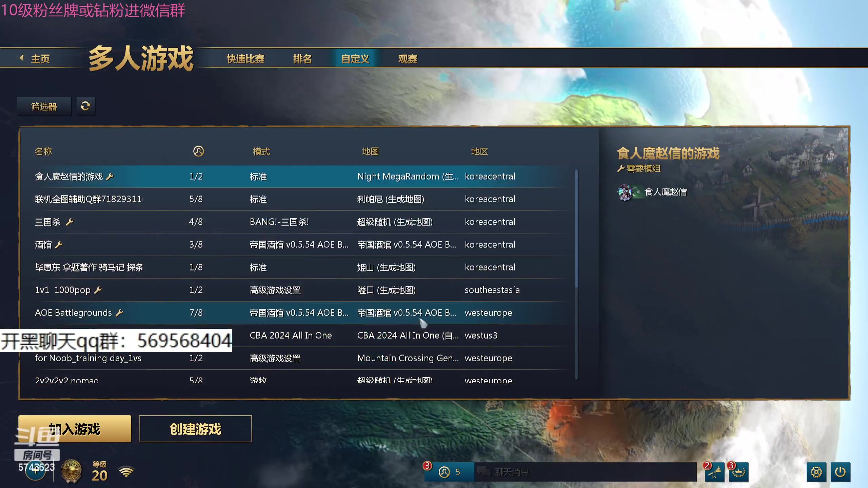Open the 观赛 spectate tab

(408, 59)
